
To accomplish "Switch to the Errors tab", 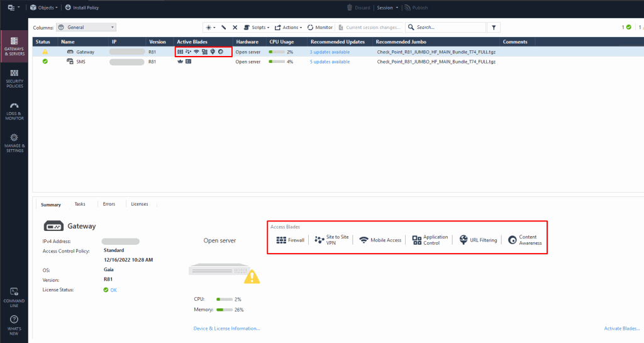I will [109, 204].
